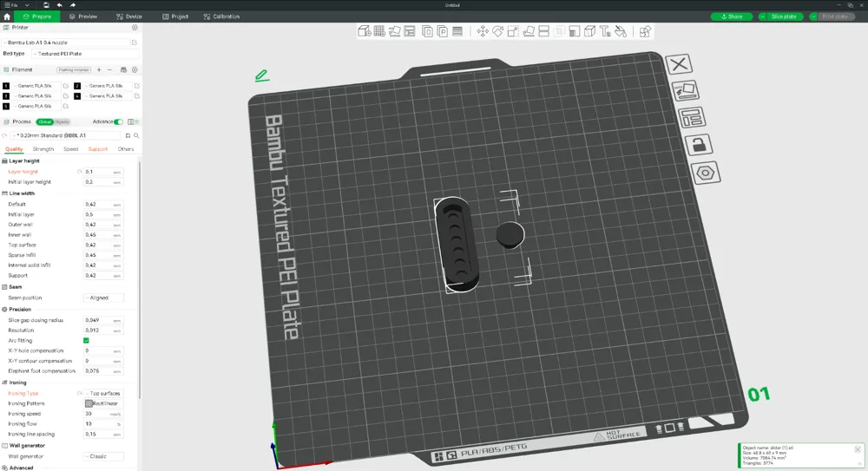The height and width of the screenshot is (471, 868).
Task: Open printer settings gear icon
Action: 135,27
